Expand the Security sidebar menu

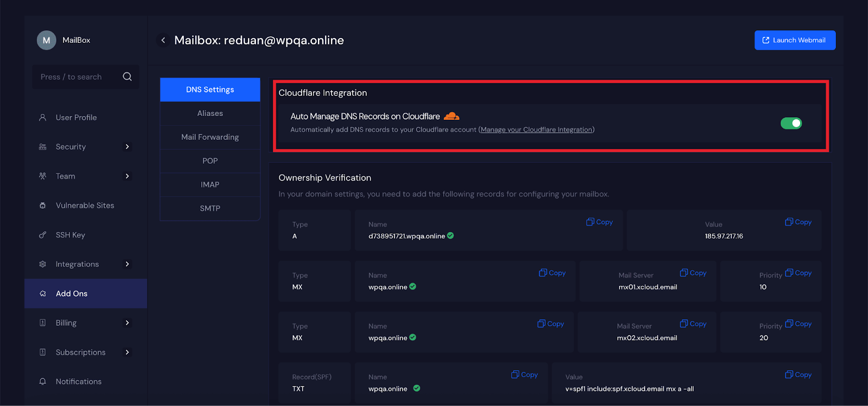(x=127, y=147)
